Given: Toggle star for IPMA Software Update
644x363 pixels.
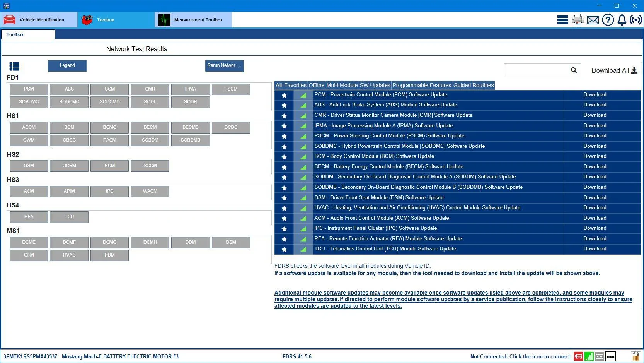Looking at the screenshot, I should pos(284,126).
